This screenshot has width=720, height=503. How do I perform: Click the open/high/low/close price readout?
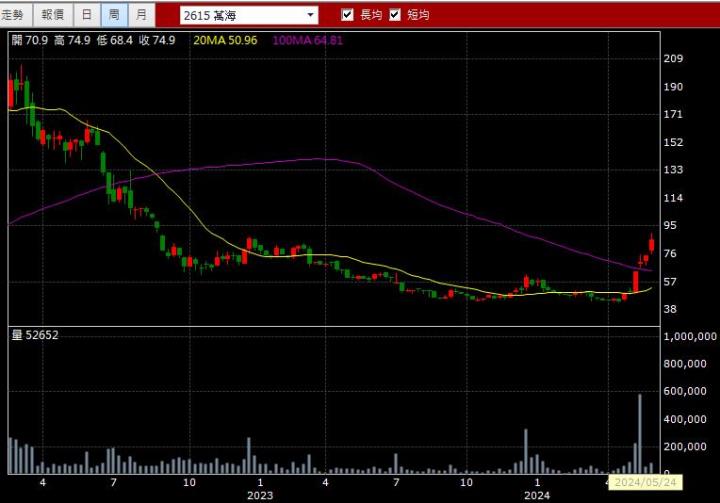click(93, 41)
